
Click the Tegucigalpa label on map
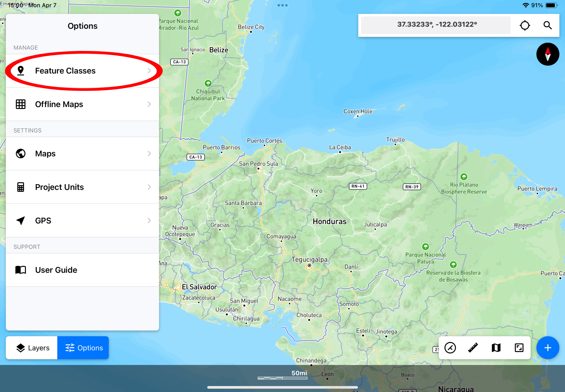tap(309, 259)
